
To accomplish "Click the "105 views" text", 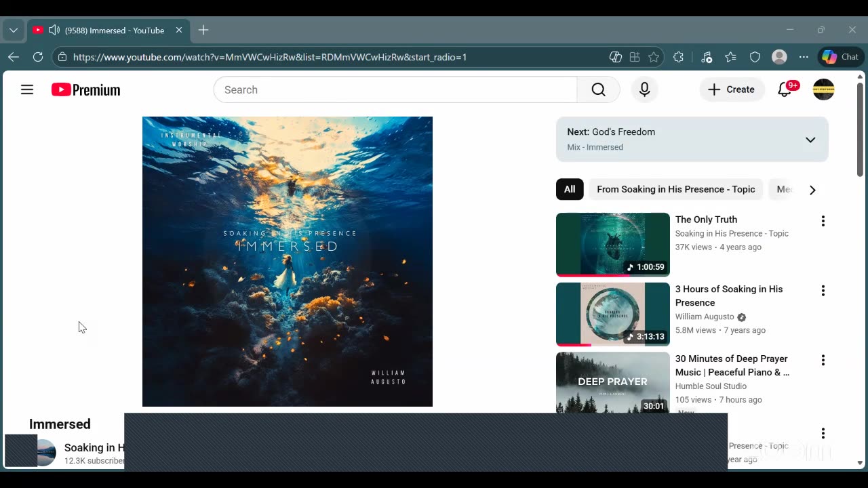I will 693,400.
